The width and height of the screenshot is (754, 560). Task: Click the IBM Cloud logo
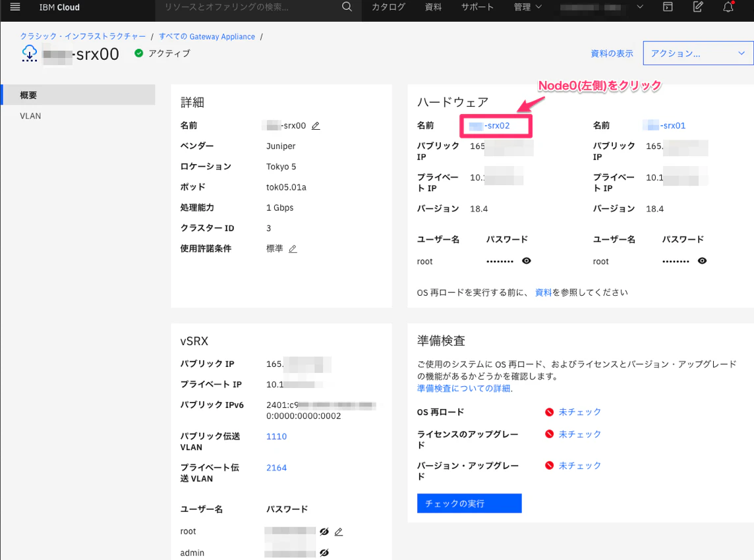pos(59,7)
